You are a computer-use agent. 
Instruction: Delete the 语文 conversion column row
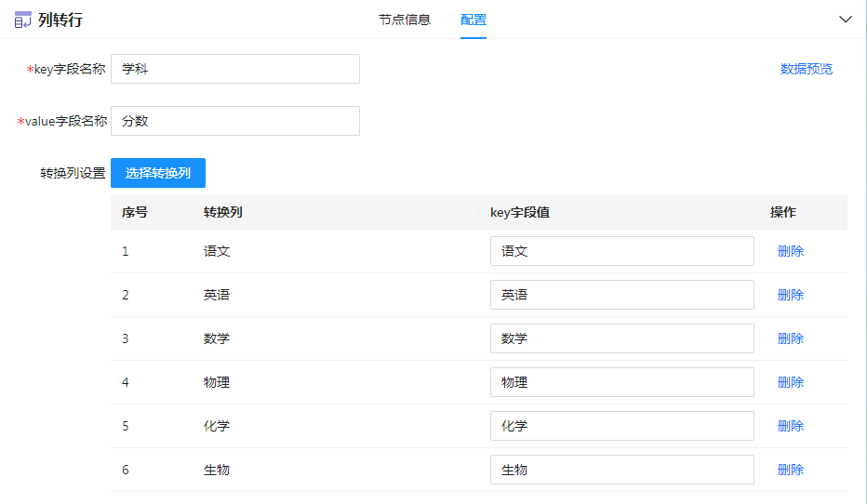point(790,251)
